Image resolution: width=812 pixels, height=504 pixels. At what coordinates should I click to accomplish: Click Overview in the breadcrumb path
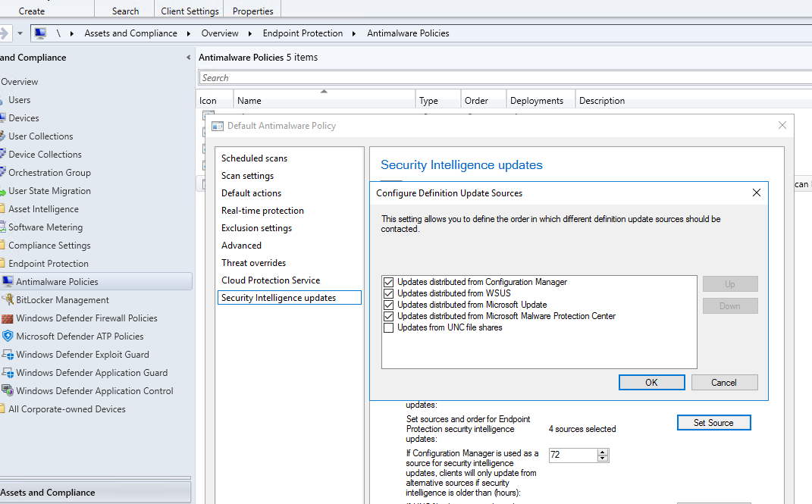220,33
